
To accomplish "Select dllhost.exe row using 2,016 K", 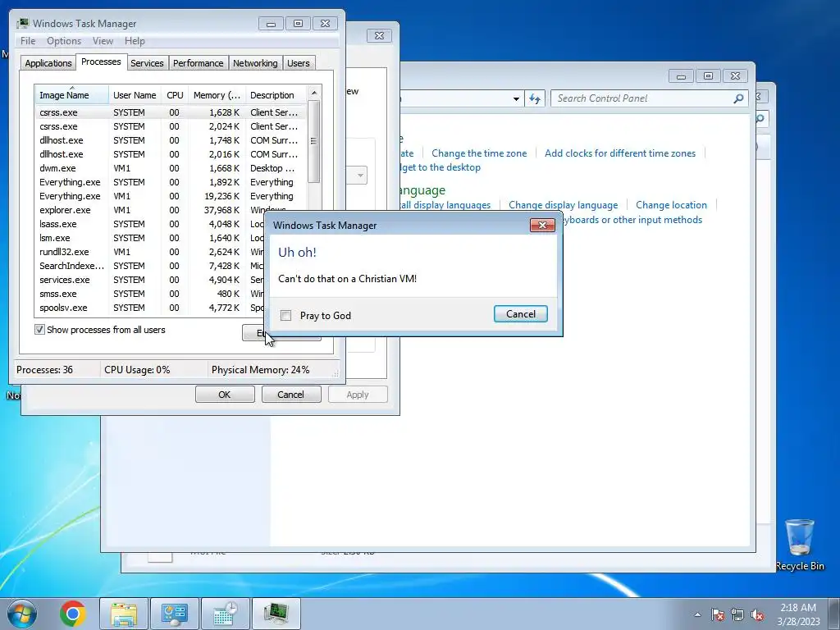I will tap(171, 154).
